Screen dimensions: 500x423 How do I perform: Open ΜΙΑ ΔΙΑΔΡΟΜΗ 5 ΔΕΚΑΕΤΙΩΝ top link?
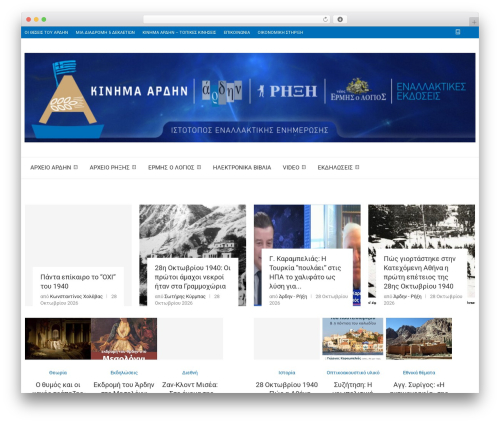point(105,32)
